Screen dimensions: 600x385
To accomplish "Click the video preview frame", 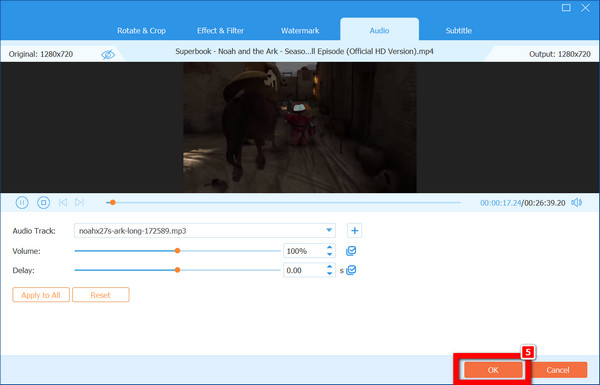I will tap(300, 127).
